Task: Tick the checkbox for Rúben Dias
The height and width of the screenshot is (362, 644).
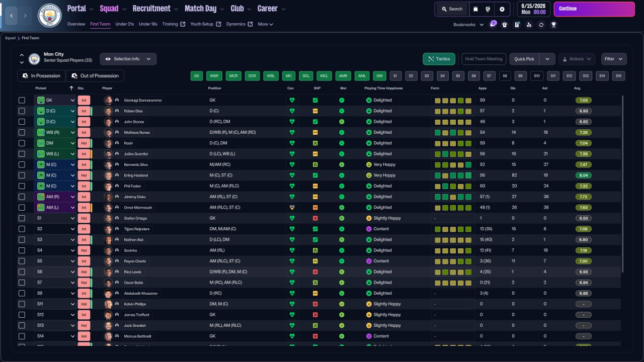Action: pyautogui.click(x=22, y=111)
